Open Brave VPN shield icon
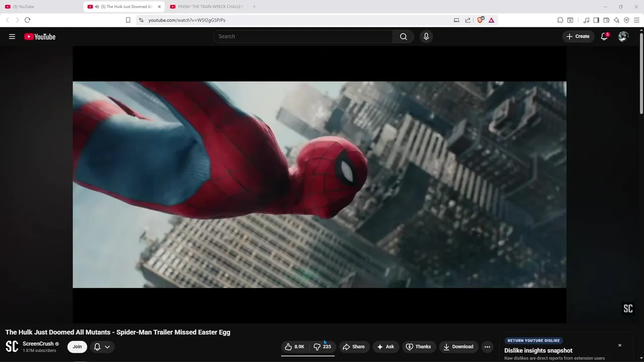The height and width of the screenshot is (362, 644). click(626, 20)
